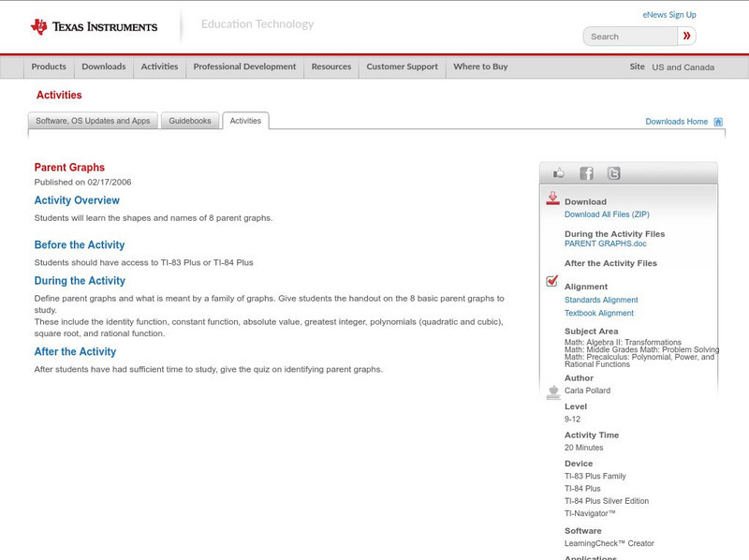Image resolution: width=749 pixels, height=560 pixels.
Task: Click the recommend thumbs-up icon
Action: [559, 172]
